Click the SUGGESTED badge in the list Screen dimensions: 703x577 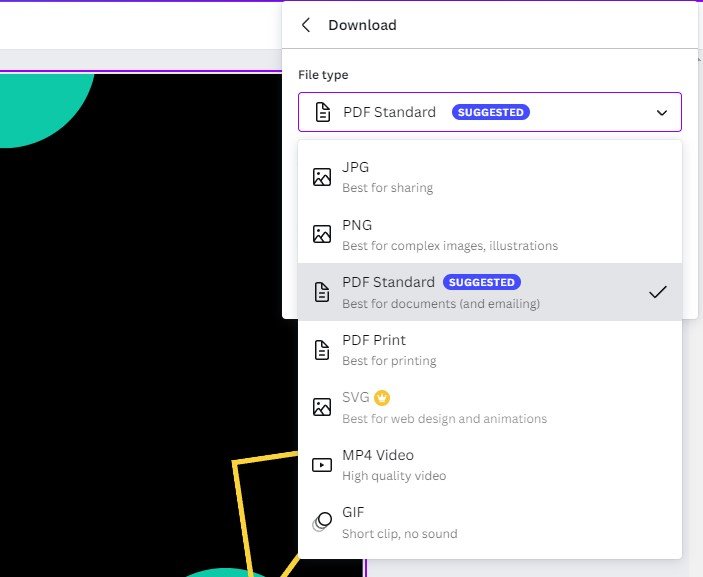482,282
